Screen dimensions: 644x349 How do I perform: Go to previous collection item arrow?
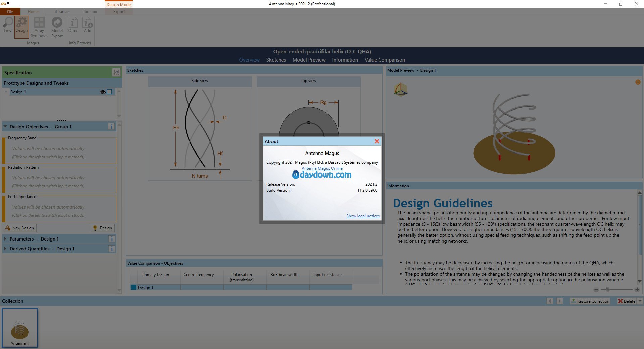tap(550, 301)
